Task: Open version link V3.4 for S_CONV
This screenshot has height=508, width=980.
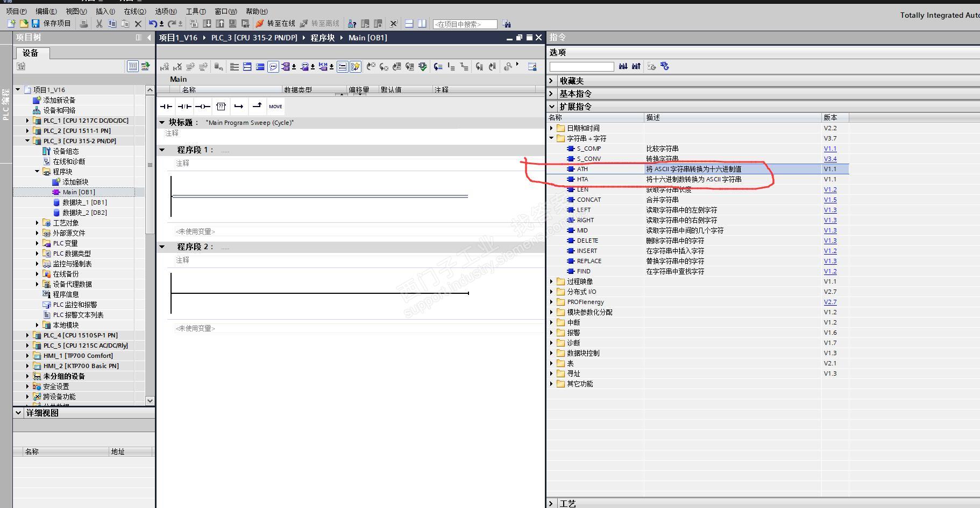Action: (830, 159)
